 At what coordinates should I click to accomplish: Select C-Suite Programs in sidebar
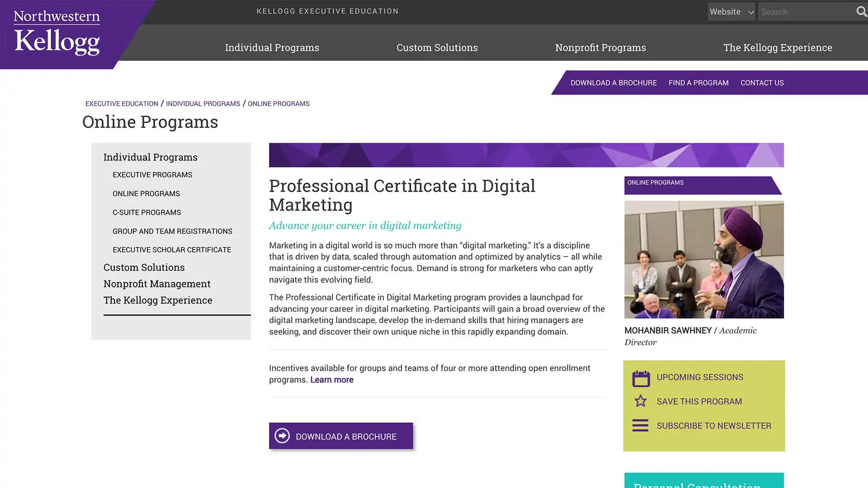tap(146, 212)
